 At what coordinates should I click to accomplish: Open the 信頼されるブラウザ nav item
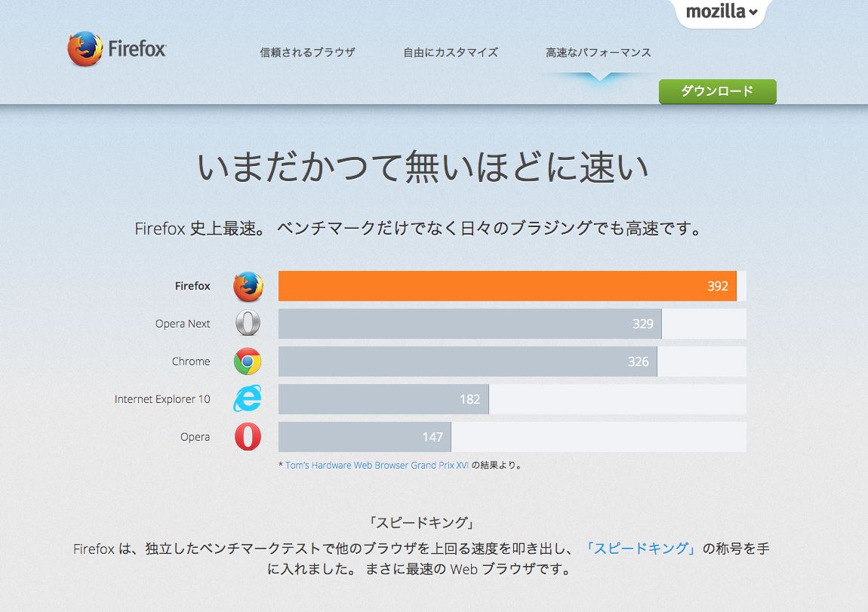tap(307, 53)
